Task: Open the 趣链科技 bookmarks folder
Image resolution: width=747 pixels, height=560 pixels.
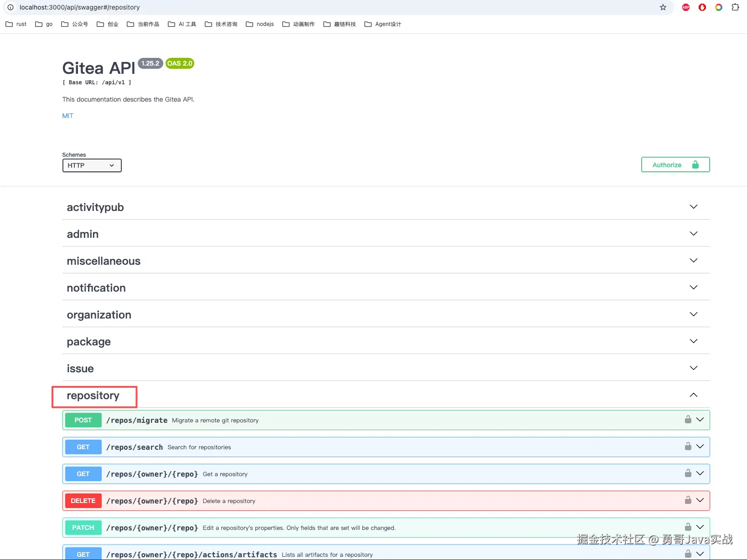Action: tap(340, 24)
